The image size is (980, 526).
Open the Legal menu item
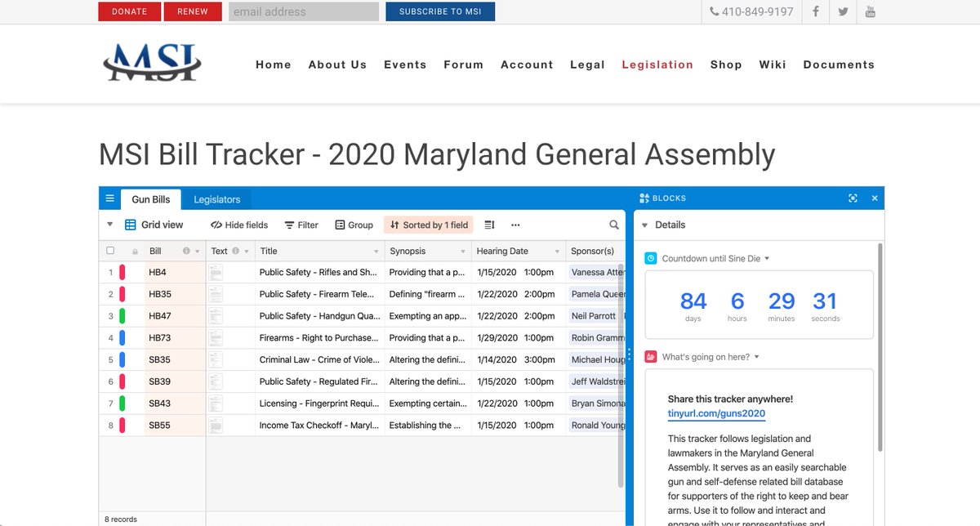click(x=587, y=65)
